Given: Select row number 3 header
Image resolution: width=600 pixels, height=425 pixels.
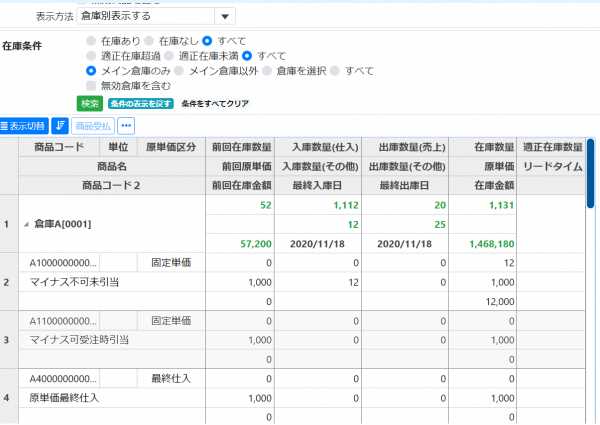Looking at the screenshot, I should pos(7,340).
